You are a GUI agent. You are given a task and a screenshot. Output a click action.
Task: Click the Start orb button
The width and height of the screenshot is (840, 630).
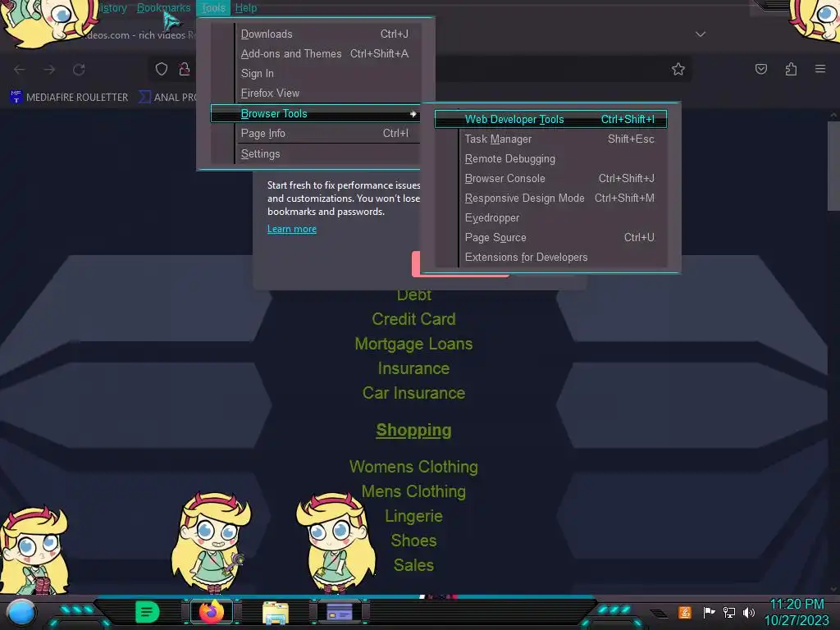21,612
